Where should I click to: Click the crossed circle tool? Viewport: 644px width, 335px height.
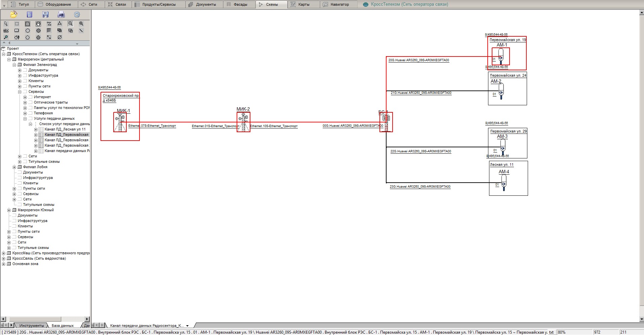point(59,37)
